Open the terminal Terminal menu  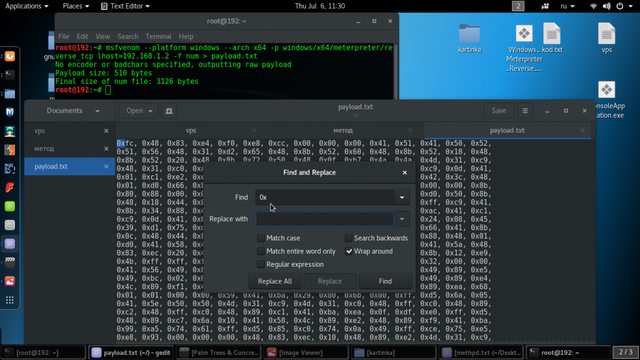click(158, 36)
